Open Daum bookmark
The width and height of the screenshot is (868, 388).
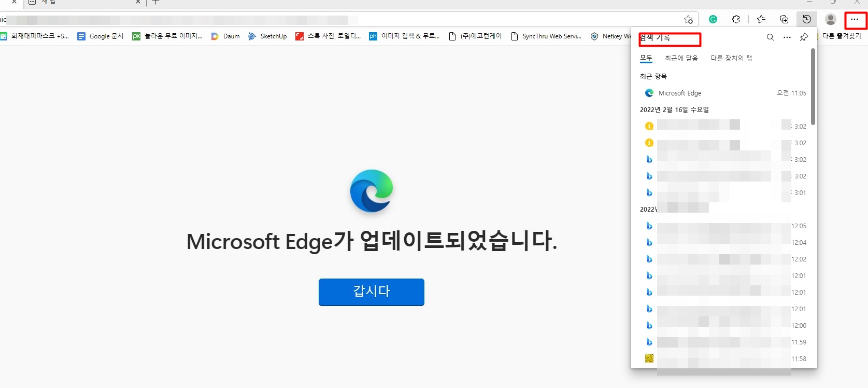(225, 36)
